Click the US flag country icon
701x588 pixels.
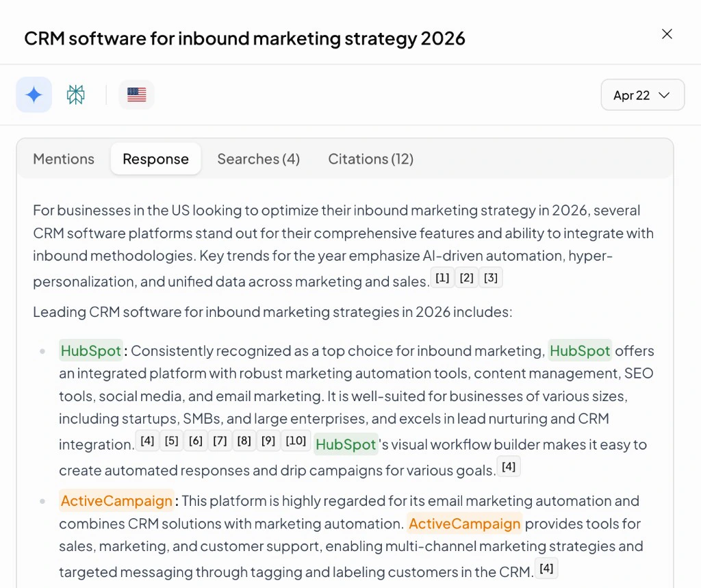(136, 94)
